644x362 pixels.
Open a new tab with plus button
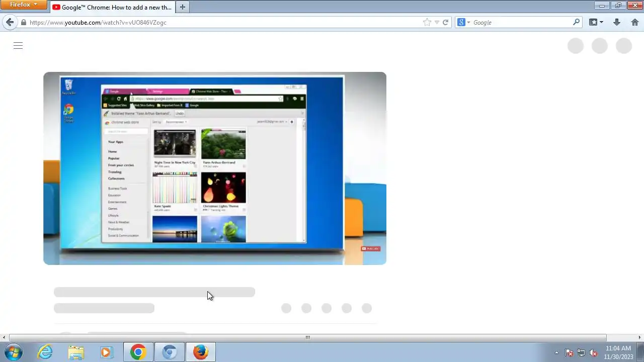coord(183,7)
